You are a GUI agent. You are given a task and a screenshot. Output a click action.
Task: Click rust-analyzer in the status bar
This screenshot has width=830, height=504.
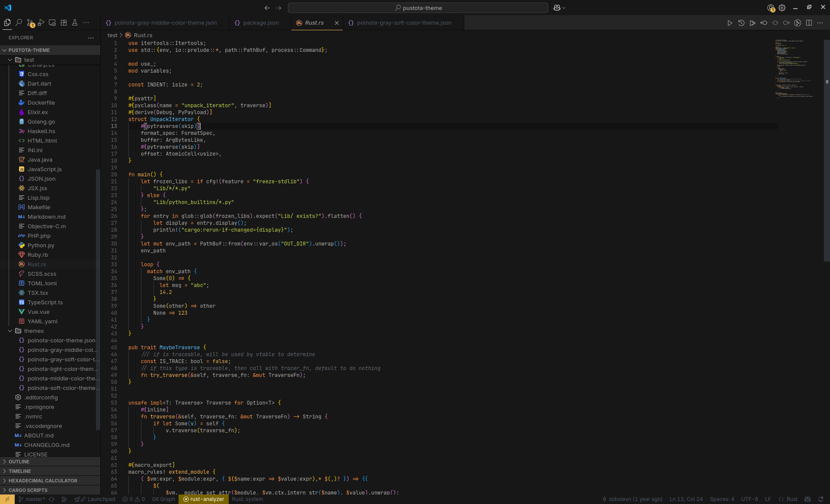tap(204, 499)
